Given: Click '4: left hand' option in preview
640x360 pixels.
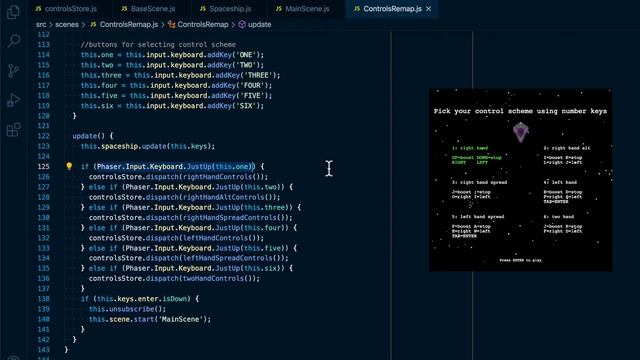Looking at the screenshot, I should pos(560,182).
